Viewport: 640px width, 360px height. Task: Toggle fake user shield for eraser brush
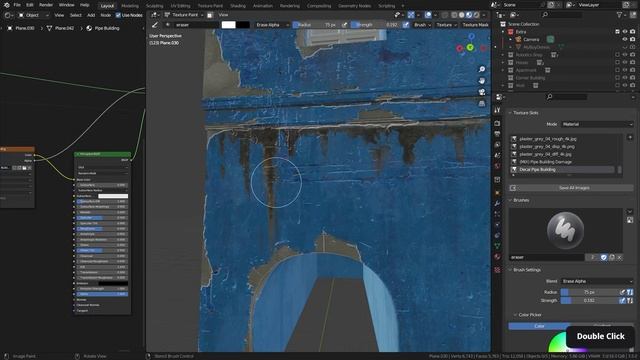(x=604, y=257)
